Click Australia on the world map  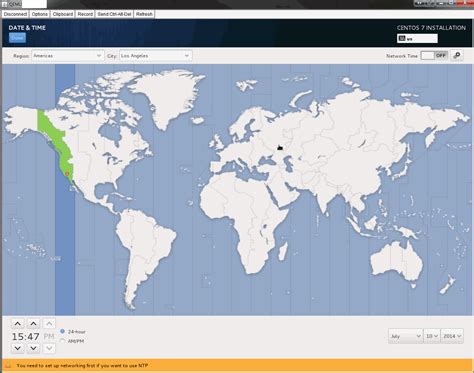pyautogui.click(x=397, y=262)
